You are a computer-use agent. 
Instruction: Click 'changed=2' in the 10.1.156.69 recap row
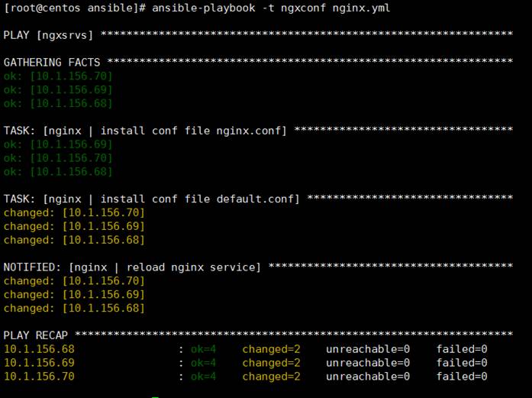pyautogui.click(x=272, y=363)
